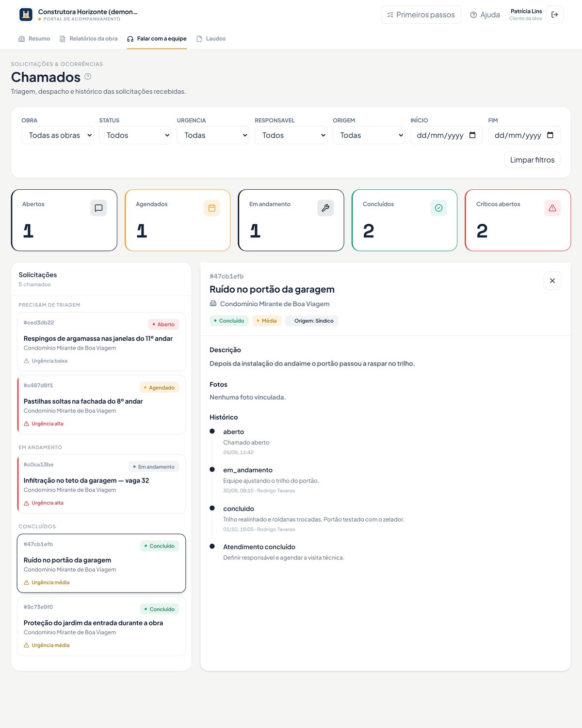Select the Falar com a equipe tab
This screenshot has height=728, width=582.
(x=157, y=39)
